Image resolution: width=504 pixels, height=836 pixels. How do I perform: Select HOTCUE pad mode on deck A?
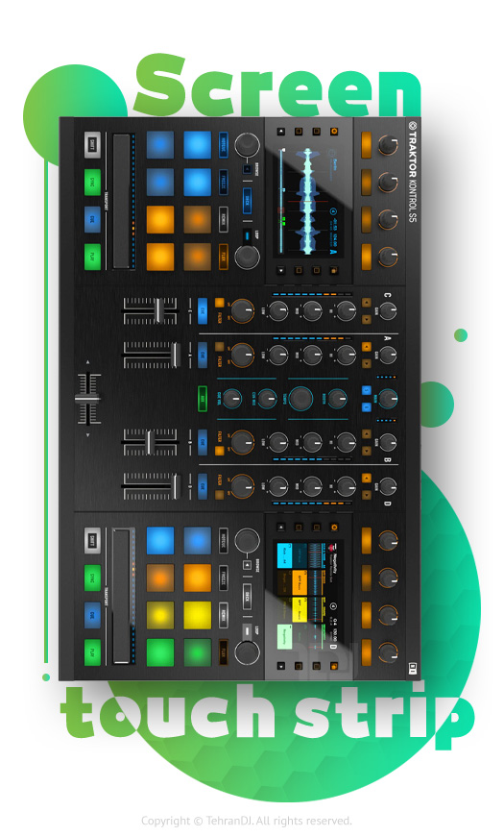(224, 144)
